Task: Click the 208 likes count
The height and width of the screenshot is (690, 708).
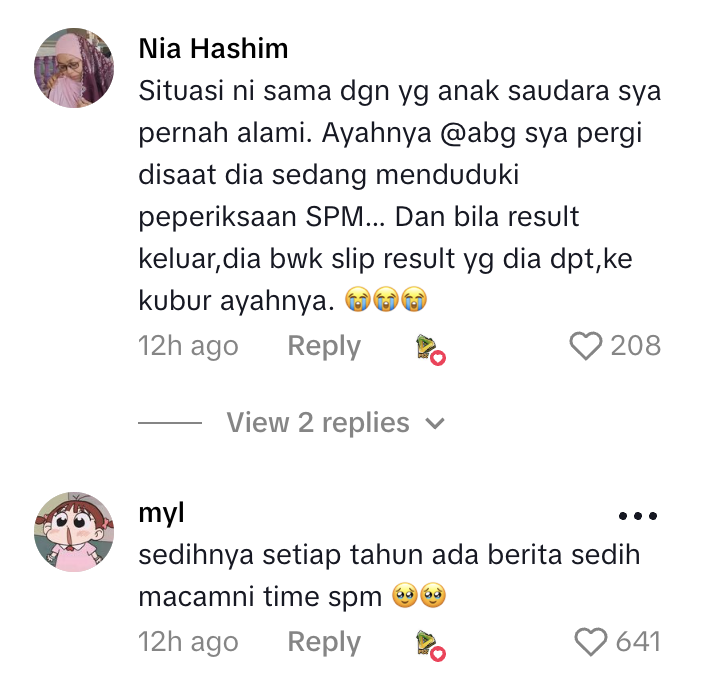Action: coord(636,346)
